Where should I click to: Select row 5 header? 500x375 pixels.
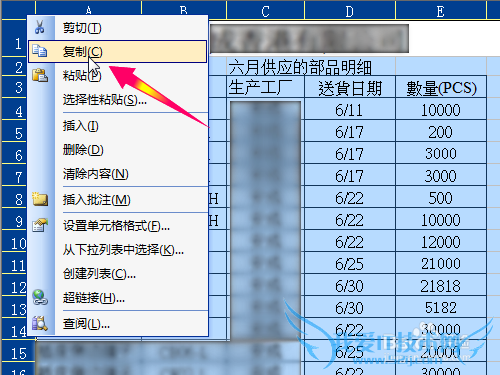point(14,131)
